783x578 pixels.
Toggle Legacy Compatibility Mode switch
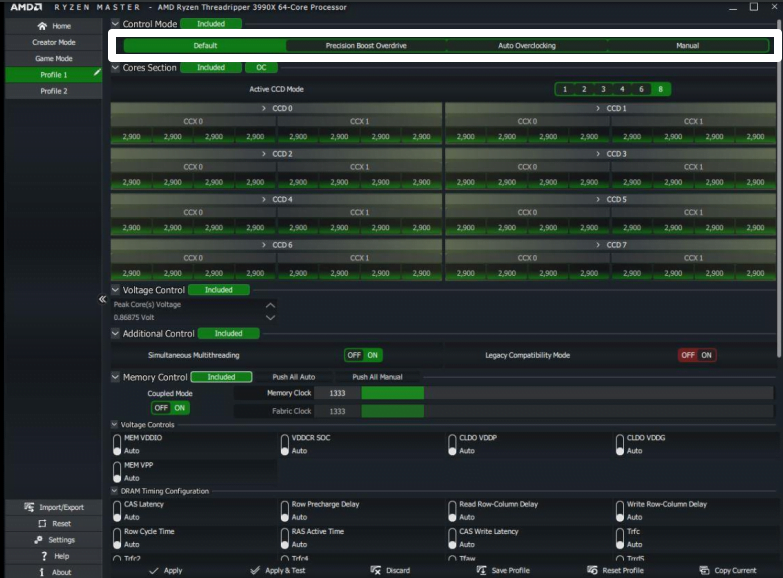tap(696, 355)
